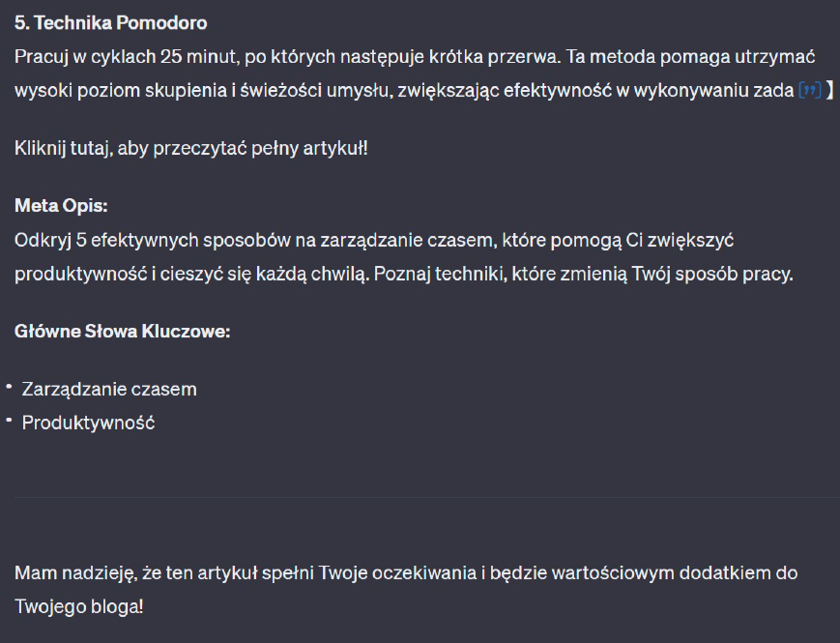This screenshot has height=643, width=840.
Task: Click the 'Produktywność' bullet item
Action: (88, 423)
